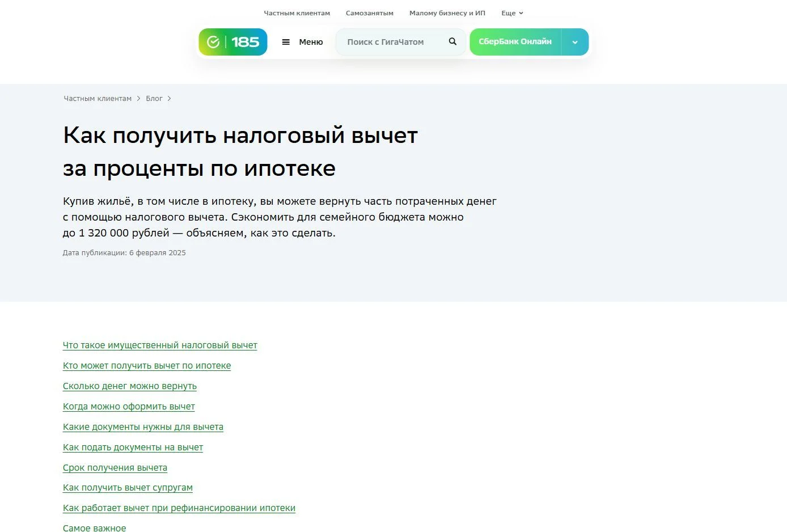The width and height of the screenshot is (787, 532).
Task: Click the article title about налоговый вычет
Action: (x=240, y=152)
